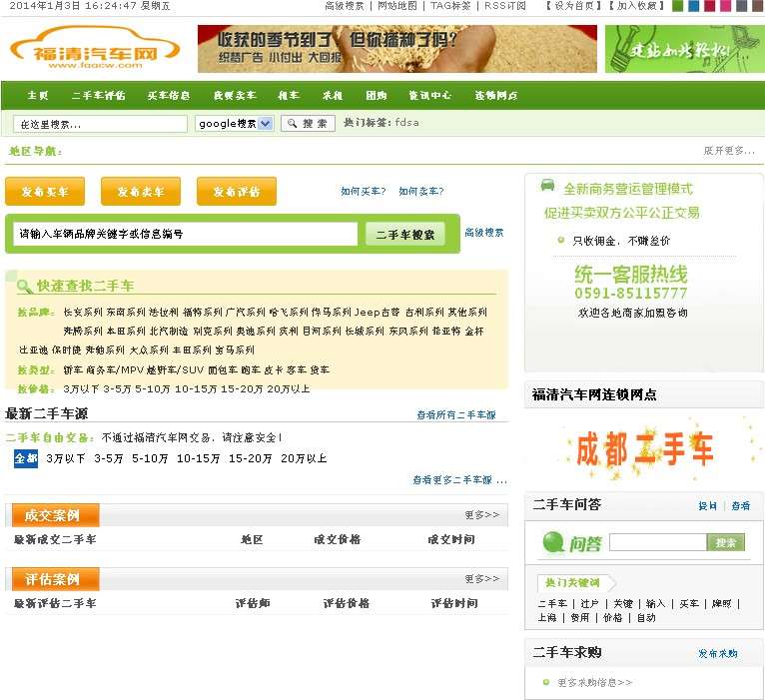Viewport: 765px width, 700px height.
Task: Filter by brand 宝马系列
Action: click(x=235, y=350)
